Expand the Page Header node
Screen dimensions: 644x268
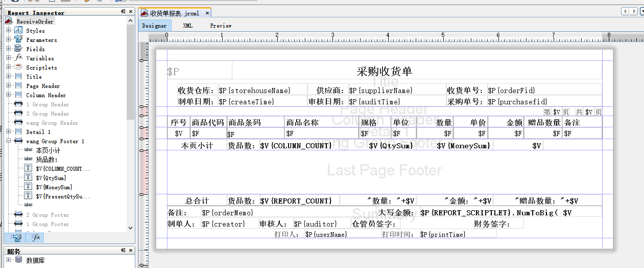(x=8, y=86)
